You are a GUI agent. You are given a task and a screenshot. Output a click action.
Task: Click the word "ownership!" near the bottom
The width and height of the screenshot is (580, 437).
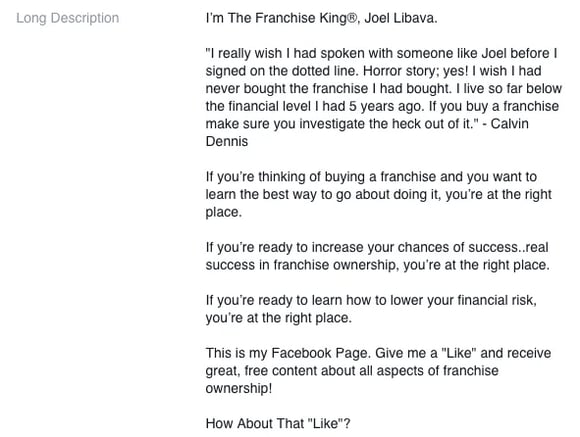239,389
